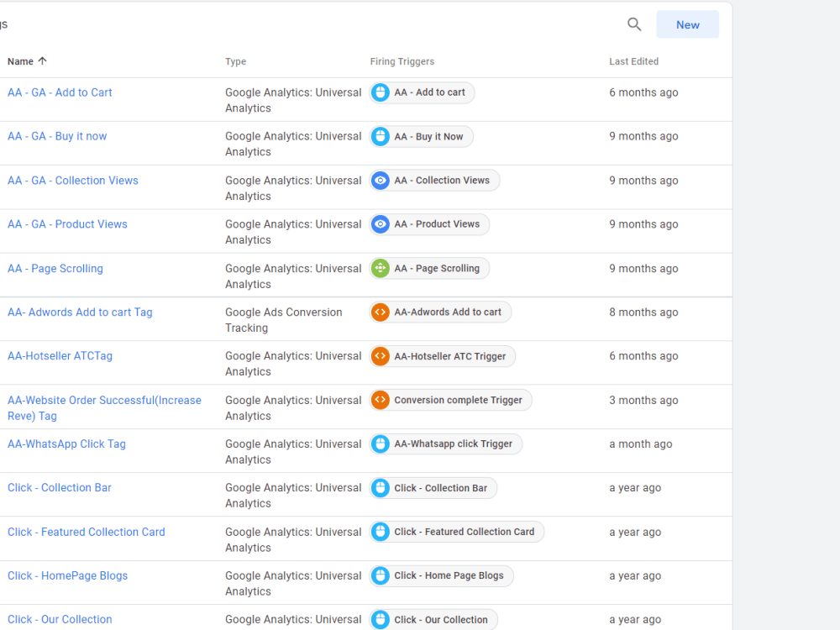Open the AA - GA - Buy it now tag
840x630 pixels.
pyautogui.click(x=57, y=136)
